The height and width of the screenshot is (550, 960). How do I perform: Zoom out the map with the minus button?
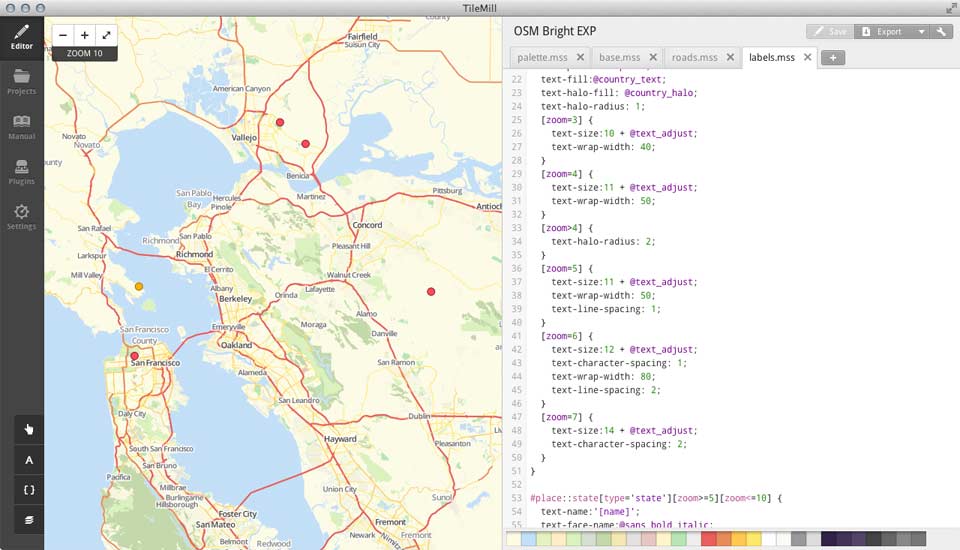click(x=63, y=36)
